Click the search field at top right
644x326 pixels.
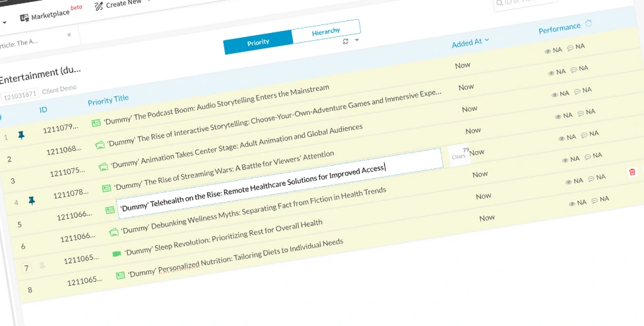click(525, 3)
